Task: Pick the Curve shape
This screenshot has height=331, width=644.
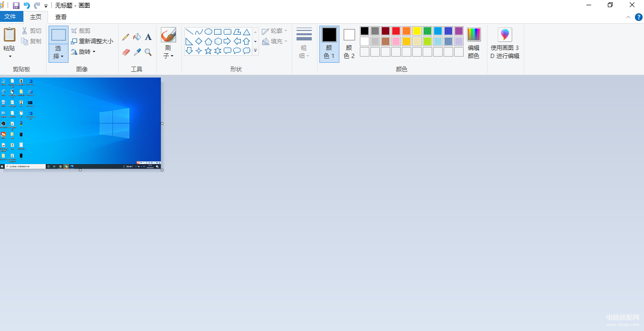Action: (x=198, y=32)
